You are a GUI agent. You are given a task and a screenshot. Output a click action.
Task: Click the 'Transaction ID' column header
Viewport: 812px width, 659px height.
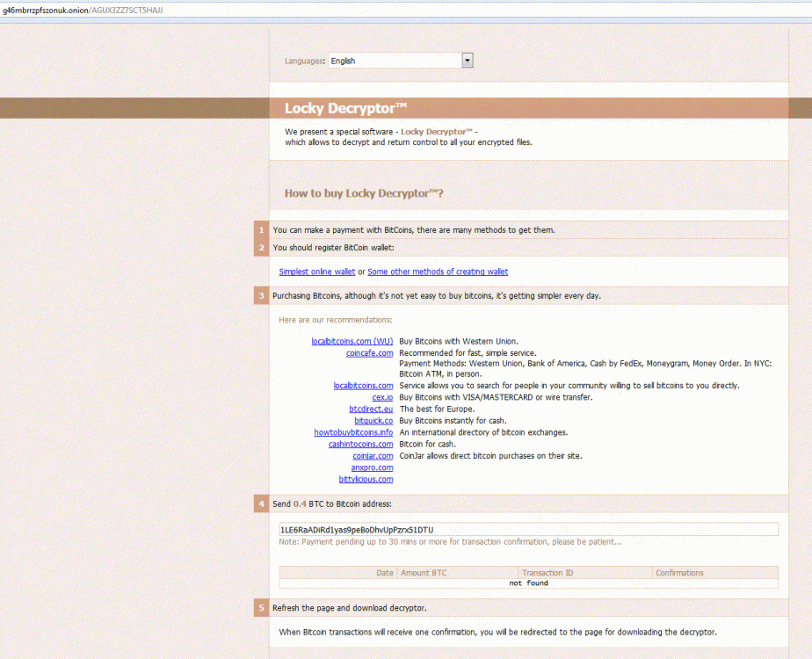[547, 573]
